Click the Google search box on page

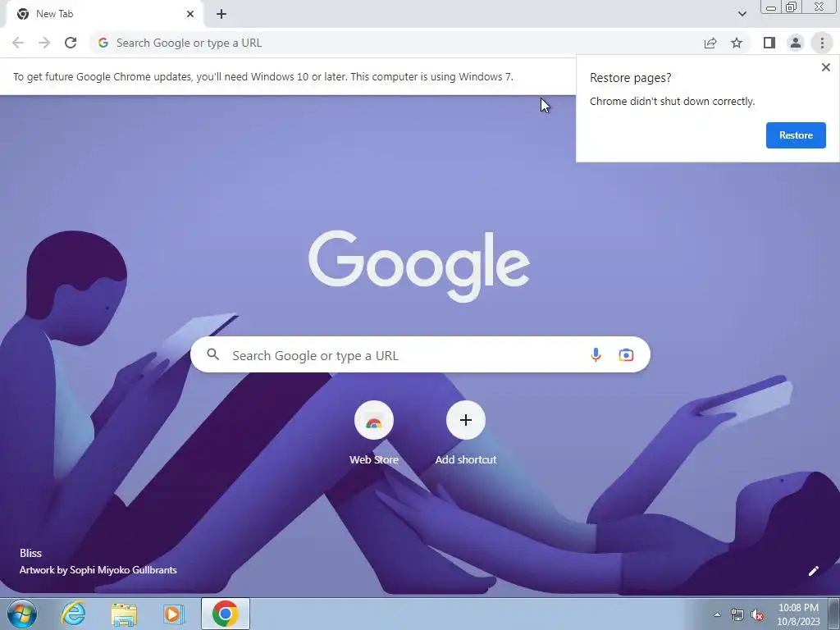(x=420, y=354)
